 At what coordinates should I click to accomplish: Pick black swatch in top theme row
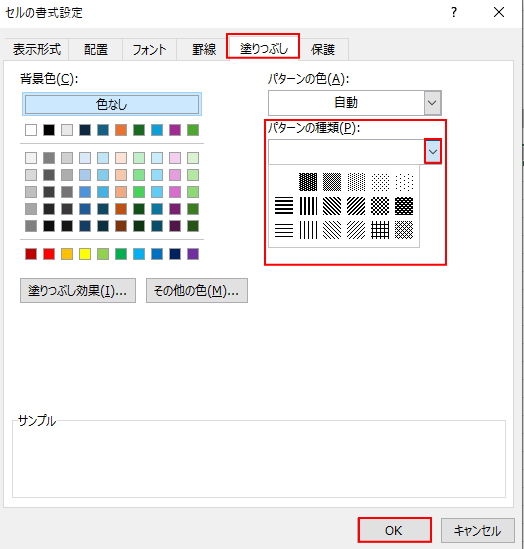[49, 130]
